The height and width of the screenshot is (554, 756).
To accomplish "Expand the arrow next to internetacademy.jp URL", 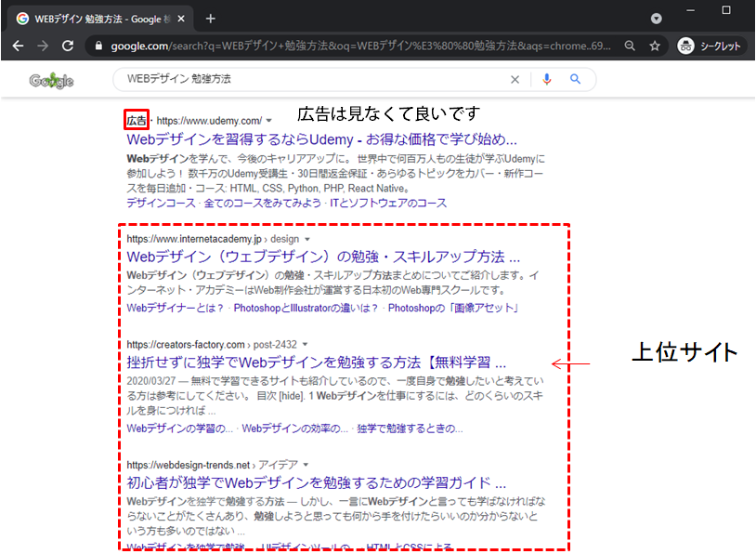I will pyautogui.click(x=307, y=240).
